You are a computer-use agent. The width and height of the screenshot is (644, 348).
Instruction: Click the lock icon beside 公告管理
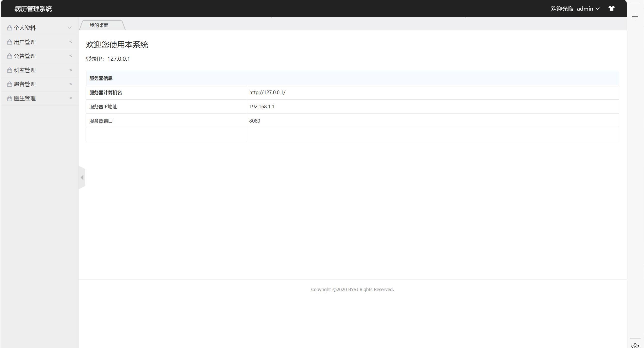(x=10, y=56)
